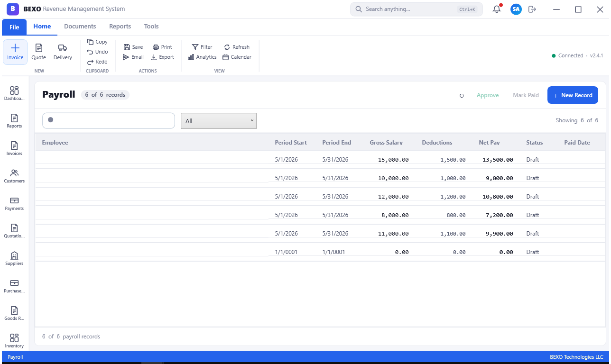This screenshot has height=364, width=611.
Task: Select the row dated 1/1/0001 start
Action: 320,252
